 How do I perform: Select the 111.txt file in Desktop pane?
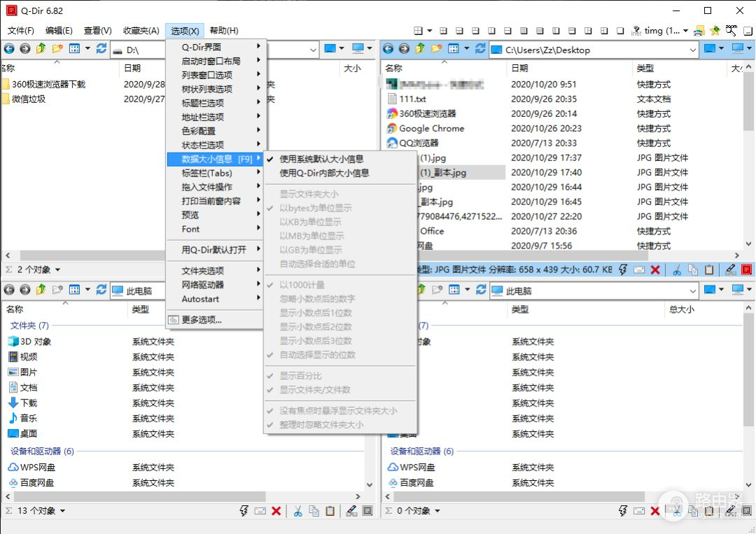412,99
